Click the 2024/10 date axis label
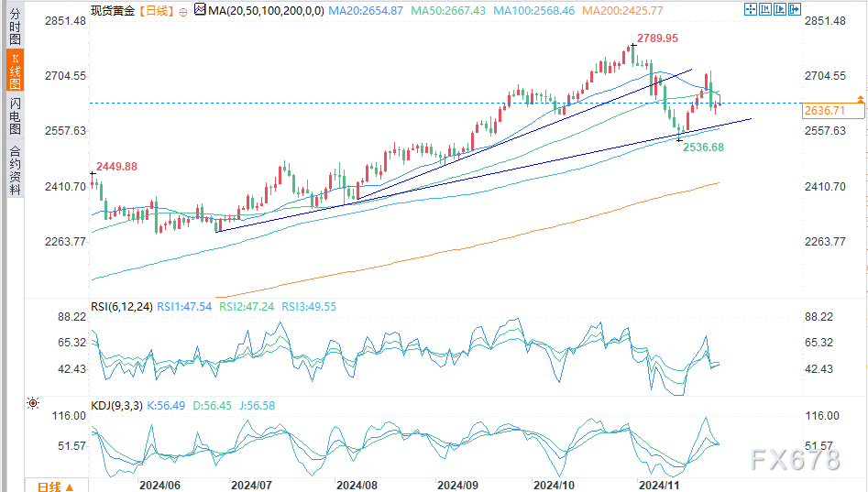 (555, 486)
